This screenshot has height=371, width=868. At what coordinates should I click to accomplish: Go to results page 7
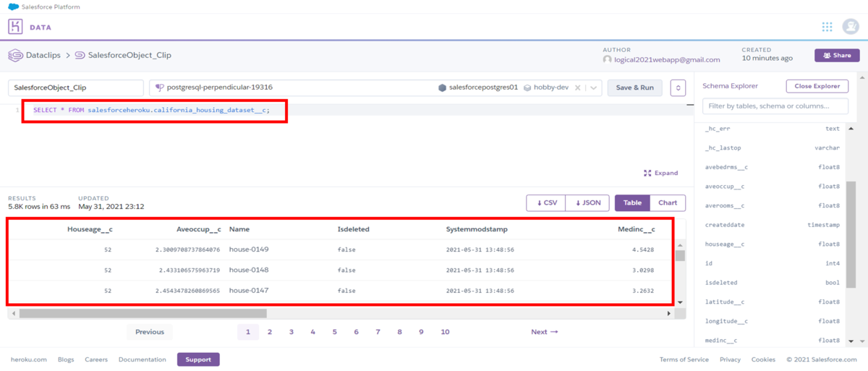[x=378, y=332]
